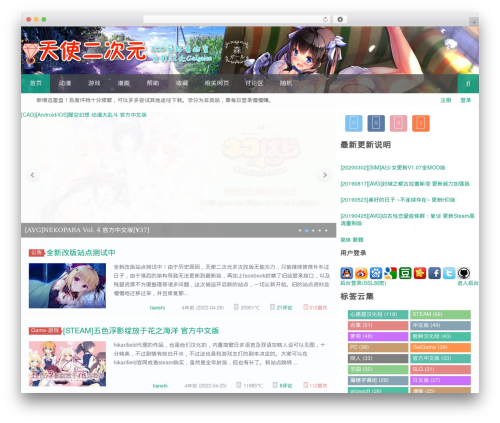This screenshot has width=500, height=423.
Task: Open the search icon in the navigation bar
Action: (468, 83)
